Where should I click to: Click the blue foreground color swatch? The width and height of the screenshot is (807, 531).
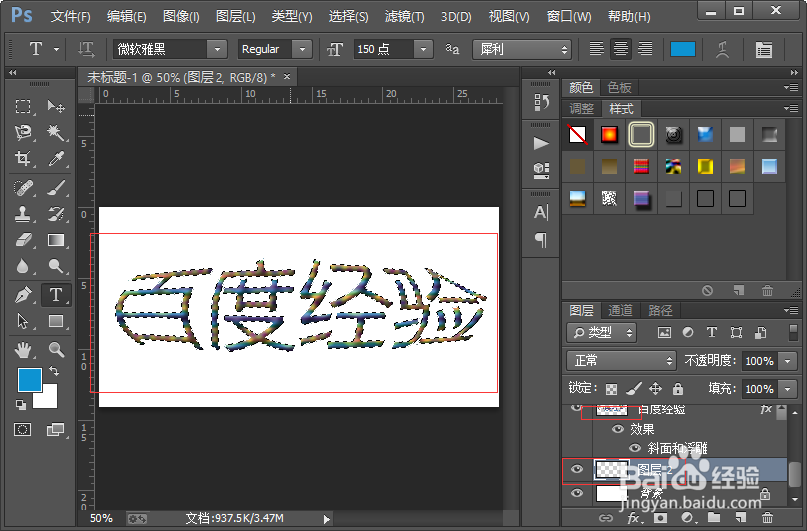click(x=30, y=380)
